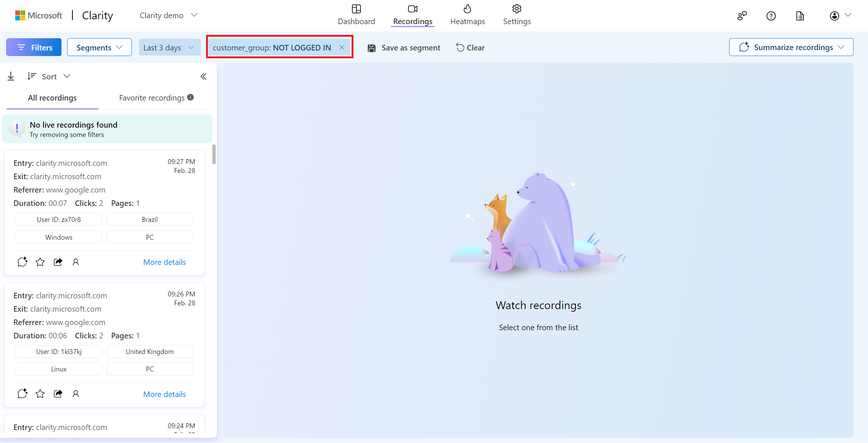This screenshot has width=868, height=443.
Task: Open the Dashboard tab
Action: click(356, 15)
